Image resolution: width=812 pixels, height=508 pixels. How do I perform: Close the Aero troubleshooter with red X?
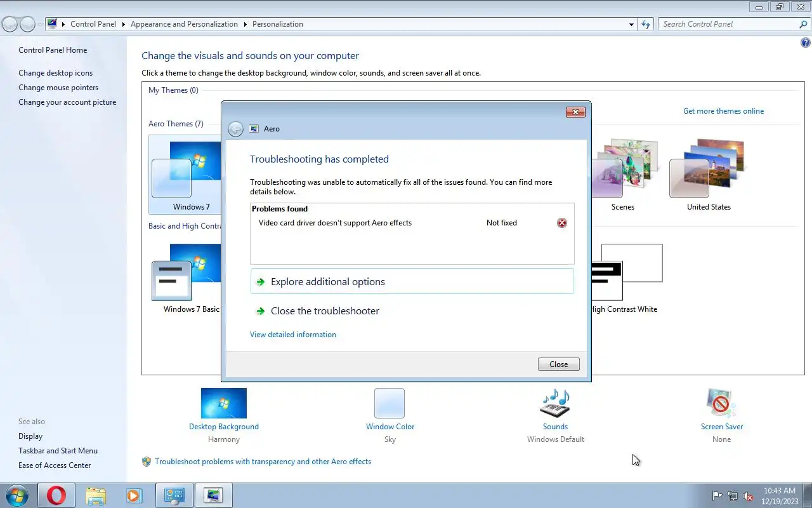pyautogui.click(x=575, y=112)
